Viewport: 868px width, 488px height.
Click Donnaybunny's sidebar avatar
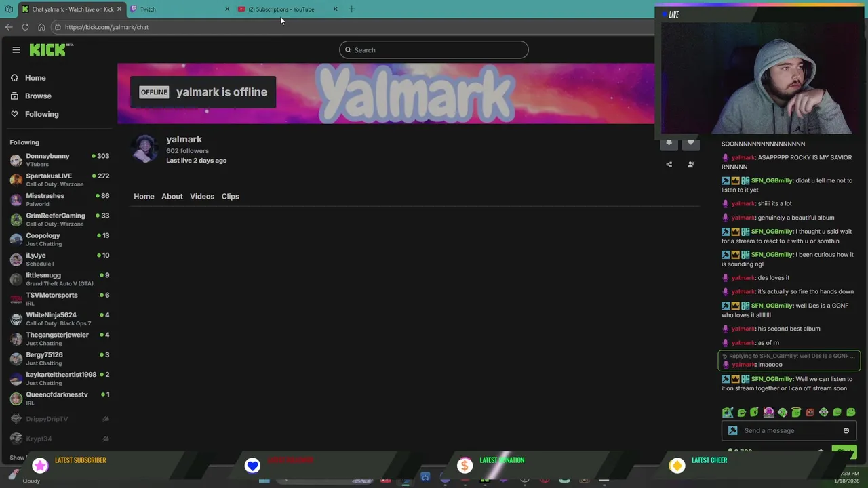(16, 160)
